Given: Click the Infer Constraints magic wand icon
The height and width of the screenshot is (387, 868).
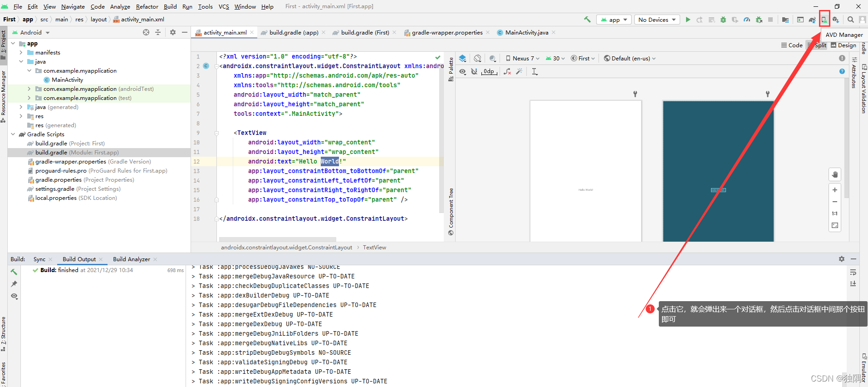Looking at the screenshot, I should (x=519, y=71).
